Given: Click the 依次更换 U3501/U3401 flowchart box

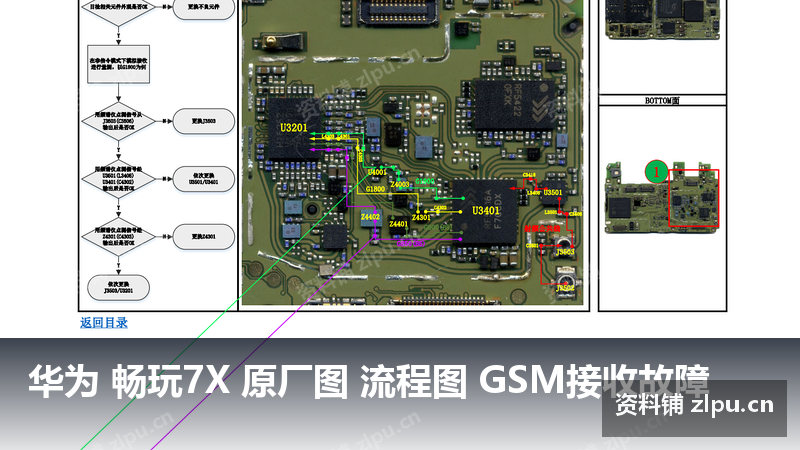Looking at the screenshot, I should (204, 179).
